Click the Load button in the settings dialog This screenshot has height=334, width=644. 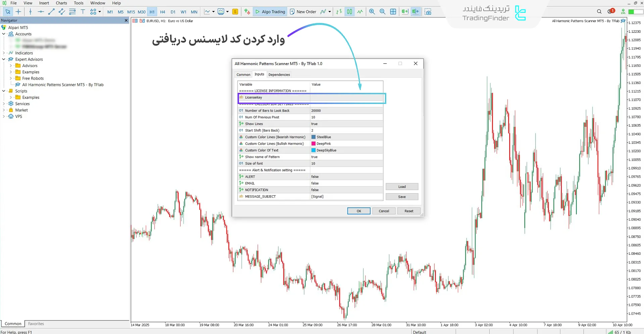[402, 186]
